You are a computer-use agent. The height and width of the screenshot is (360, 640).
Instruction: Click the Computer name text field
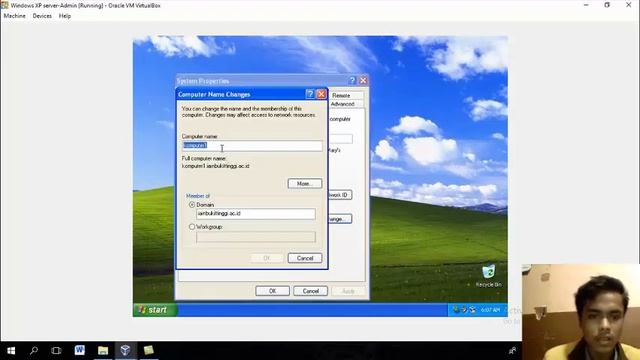coord(252,146)
